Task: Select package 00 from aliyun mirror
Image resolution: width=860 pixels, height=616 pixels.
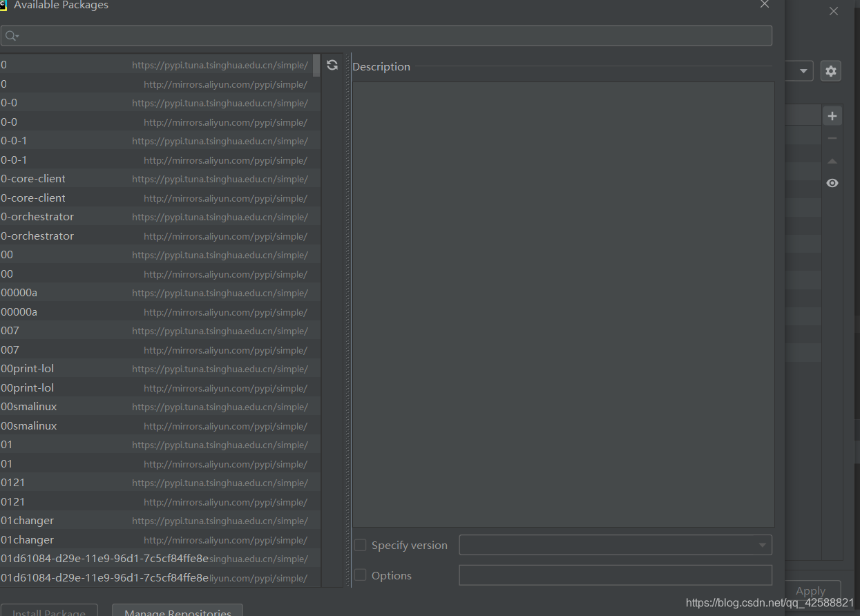Action: (156, 274)
